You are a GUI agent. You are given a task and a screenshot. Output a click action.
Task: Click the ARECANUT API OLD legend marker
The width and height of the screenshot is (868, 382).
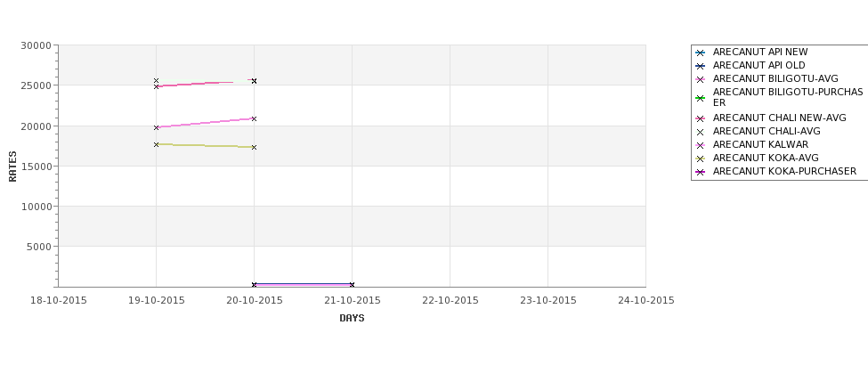click(701, 66)
